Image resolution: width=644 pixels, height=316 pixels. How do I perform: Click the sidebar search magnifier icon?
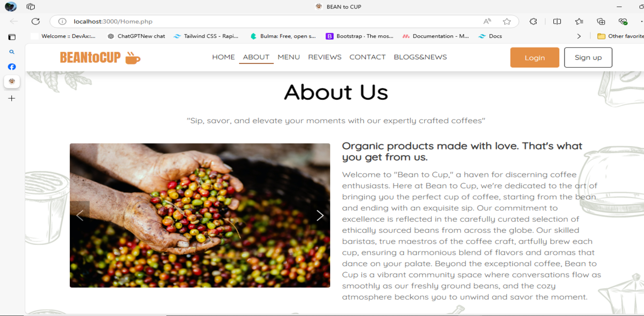[12, 52]
